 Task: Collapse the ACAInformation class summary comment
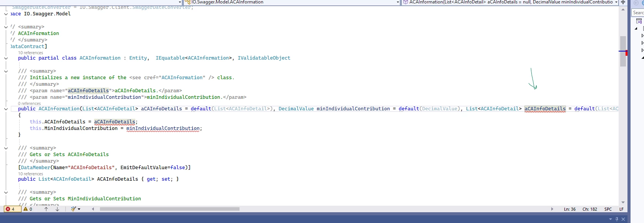pos(6,27)
